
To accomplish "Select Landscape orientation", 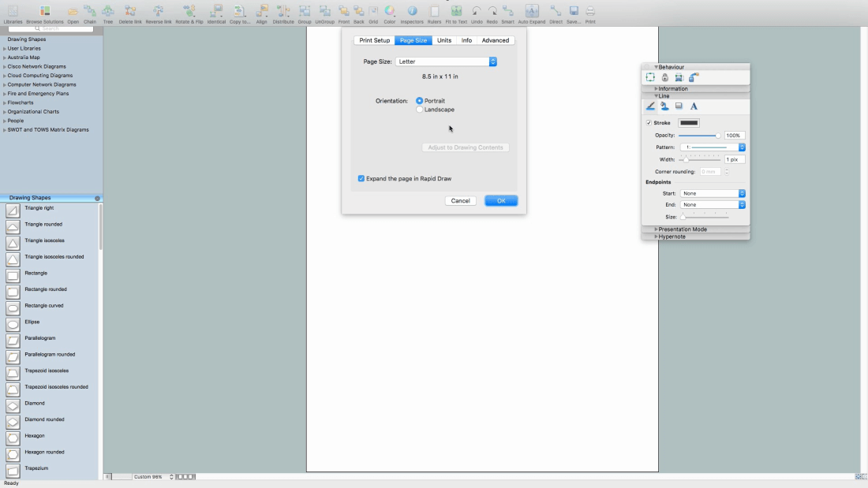I will tap(420, 110).
